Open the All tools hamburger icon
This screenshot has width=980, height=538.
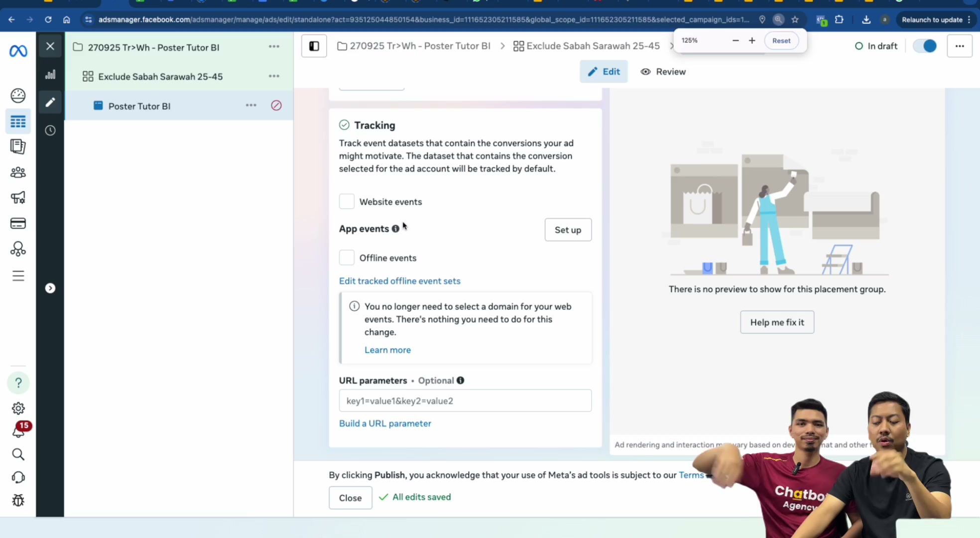pos(18,276)
